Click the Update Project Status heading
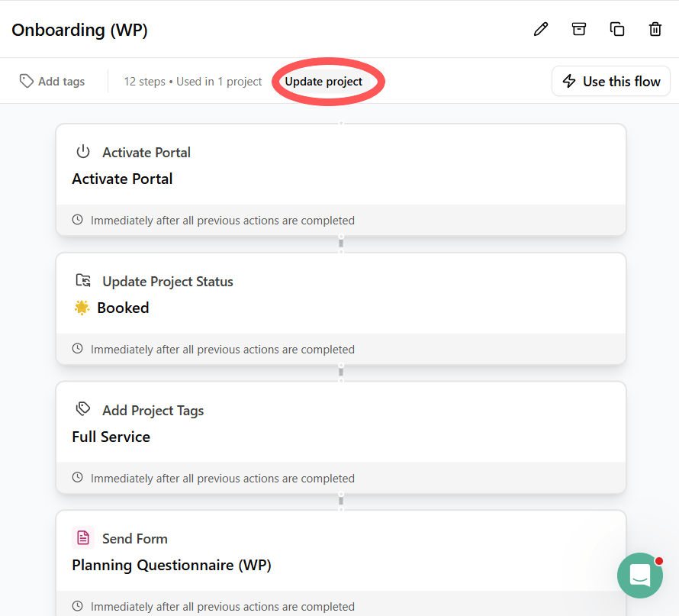 click(x=168, y=282)
